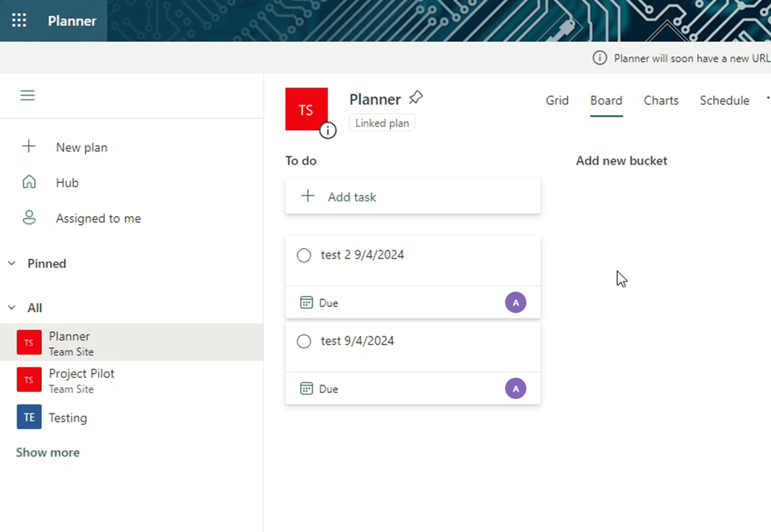Open the test 2 9/4/2024 task title

pyautogui.click(x=362, y=255)
